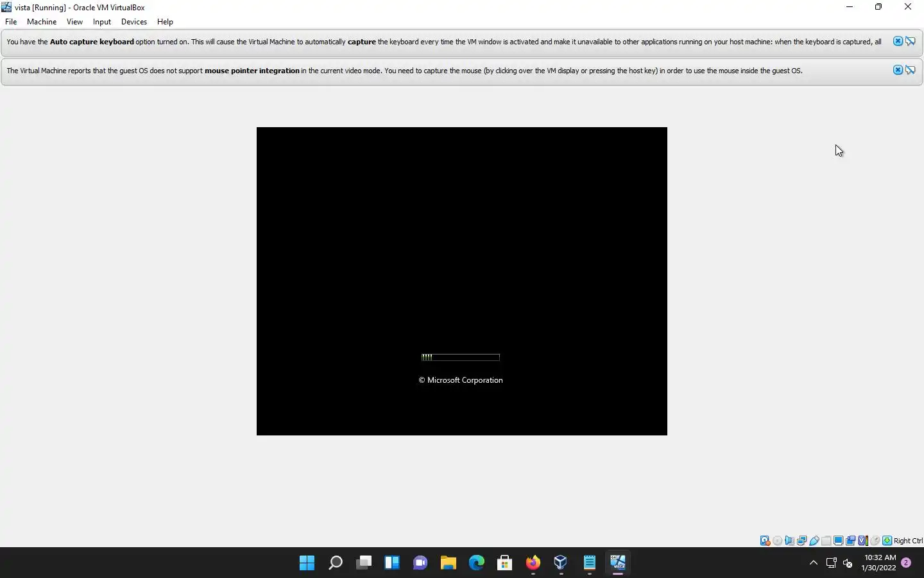Viewport: 924px width, 578px height.
Task: Click the network adapters status icon
Action: point(801,541)
